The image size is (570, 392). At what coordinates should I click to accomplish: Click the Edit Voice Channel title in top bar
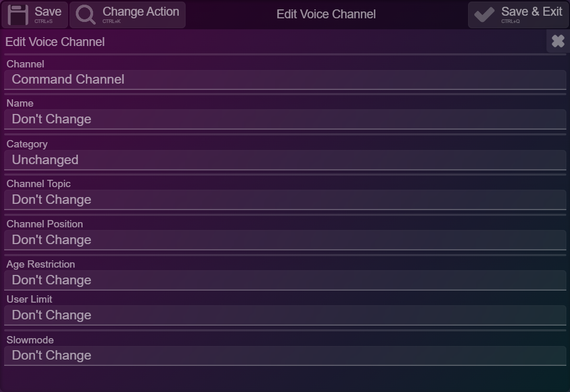point(326,15)
